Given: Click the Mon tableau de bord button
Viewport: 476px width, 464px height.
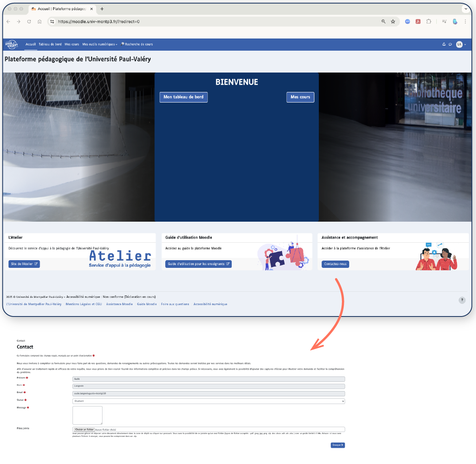Looking at the screenshot, I should [x=183, y=97].
